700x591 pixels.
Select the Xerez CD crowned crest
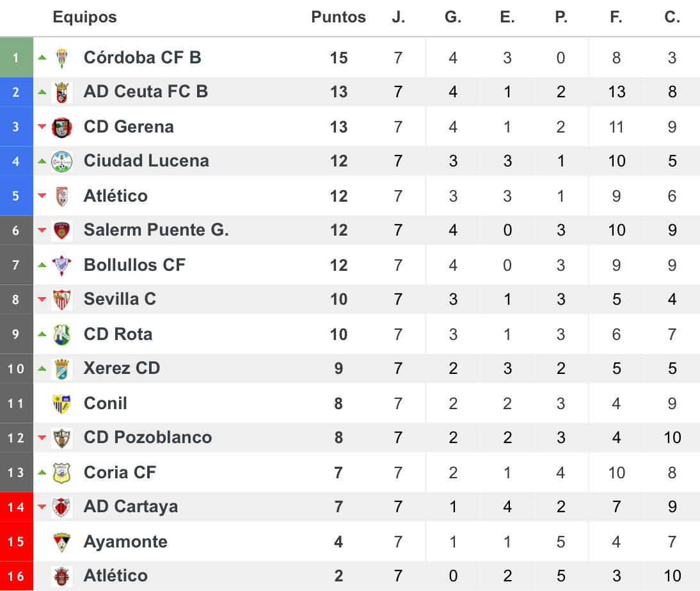61,369
